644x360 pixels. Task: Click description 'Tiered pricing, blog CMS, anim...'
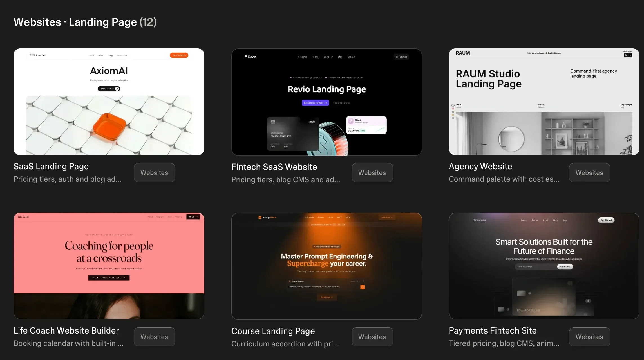pyautogui.click(x=504, y=343)
